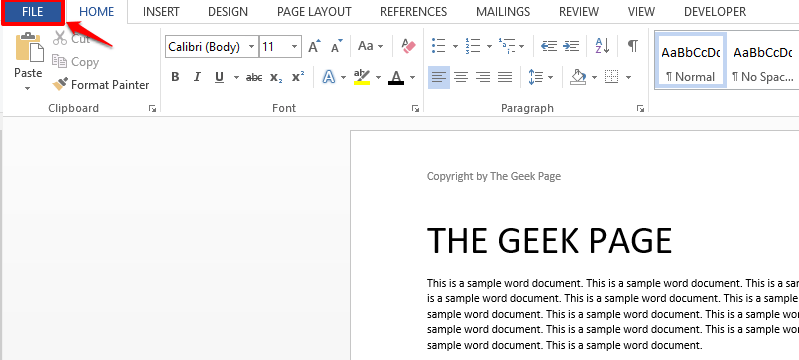The width and height of the screenshot is (799, 360).
Task: Click the Increase Indent icon
Action: 571,46
